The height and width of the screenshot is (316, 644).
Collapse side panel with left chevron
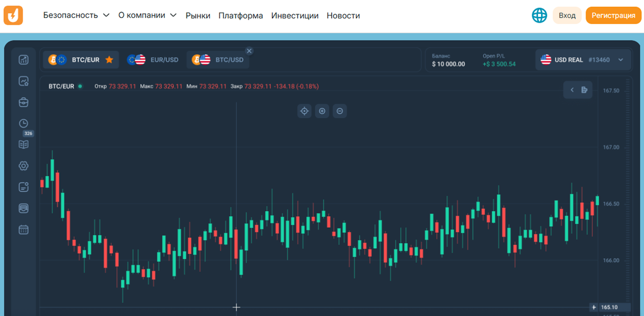572,90
